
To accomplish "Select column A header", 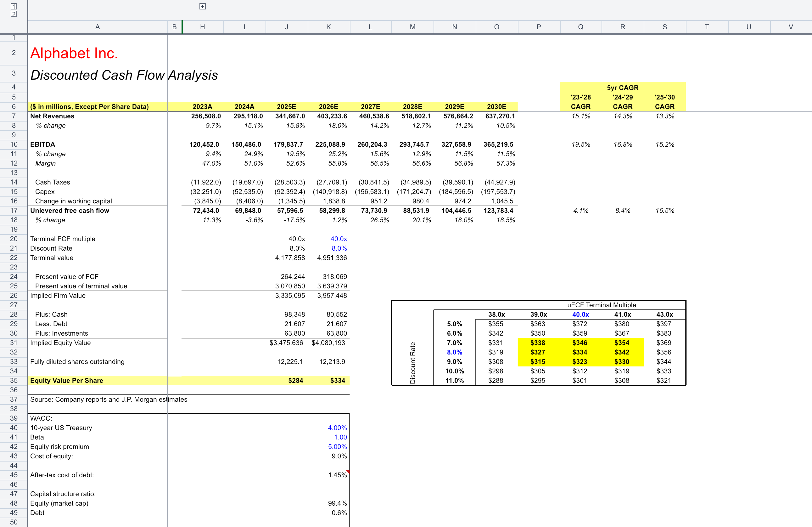I will tap(98, 27).
